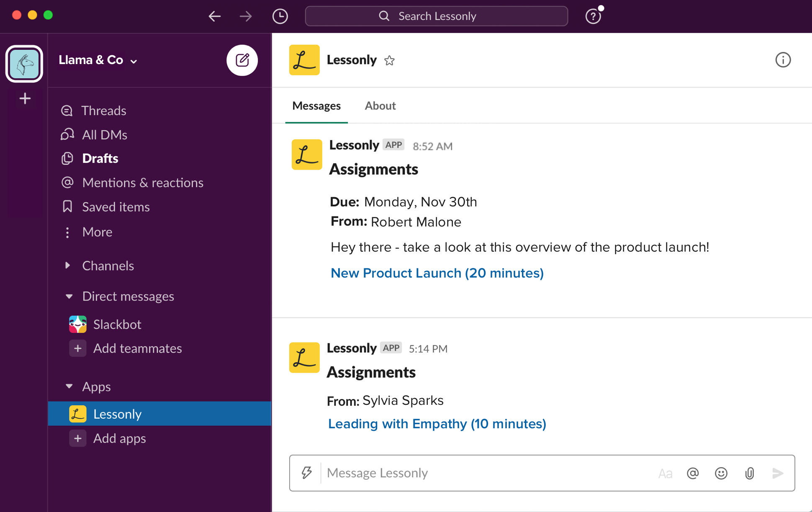Click the 8:52 AM timestamp
The image size is (812, 512).
coord(432,146)
